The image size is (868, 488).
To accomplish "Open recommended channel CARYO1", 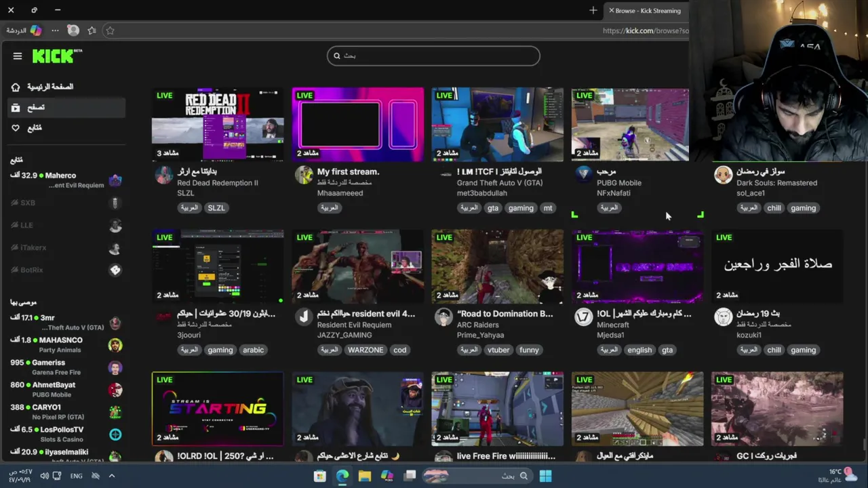I will click(66, 411).
